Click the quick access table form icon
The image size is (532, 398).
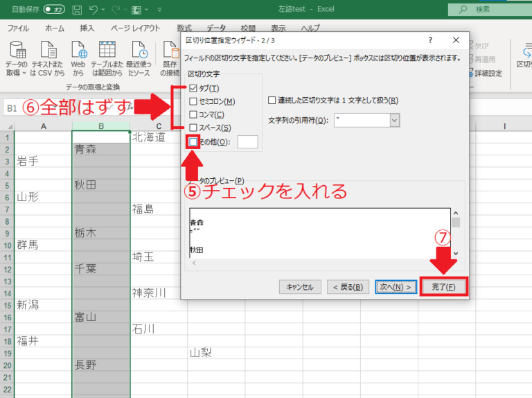coord(136,10)
